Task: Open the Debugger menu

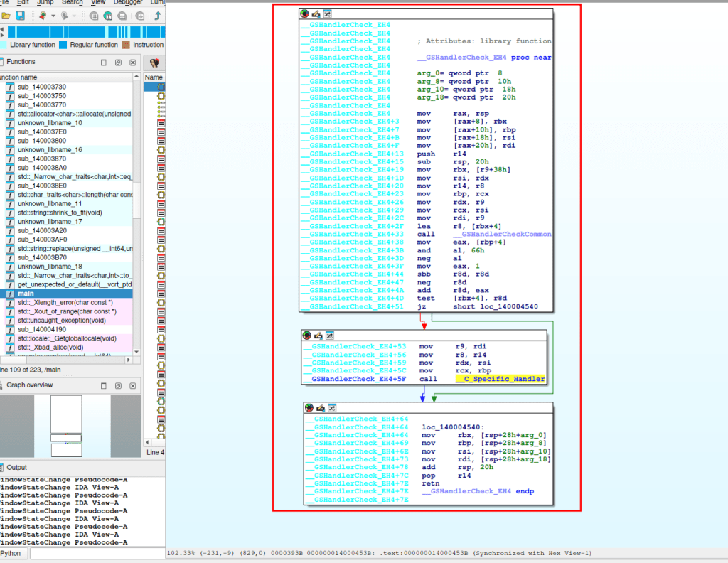Action: pos(127,2)
